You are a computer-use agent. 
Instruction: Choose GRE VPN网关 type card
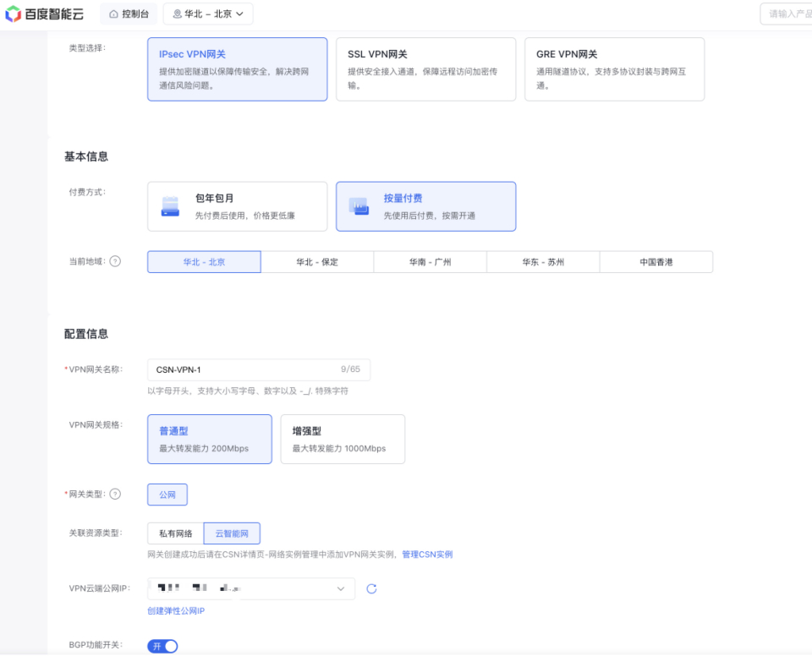coord(614,69)
